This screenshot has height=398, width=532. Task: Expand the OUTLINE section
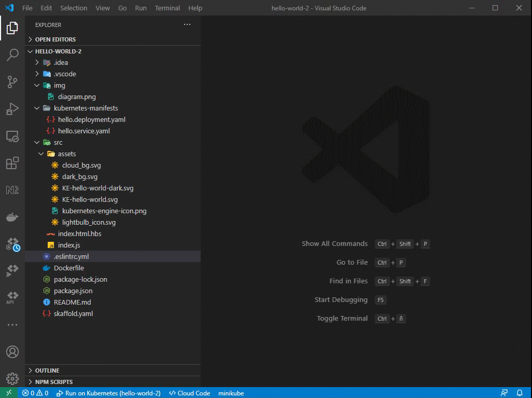point(113,370)
